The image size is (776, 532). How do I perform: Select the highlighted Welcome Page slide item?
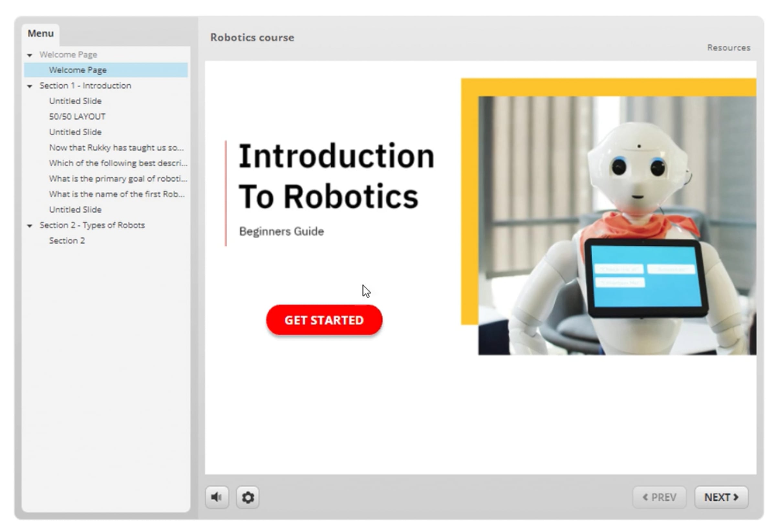(78, 70)
